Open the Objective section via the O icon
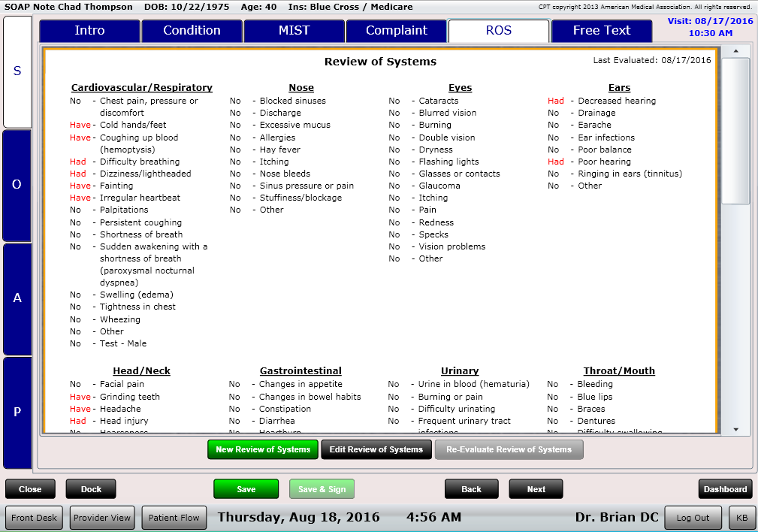Screen dimensions: 758x532 pos(17,184)
